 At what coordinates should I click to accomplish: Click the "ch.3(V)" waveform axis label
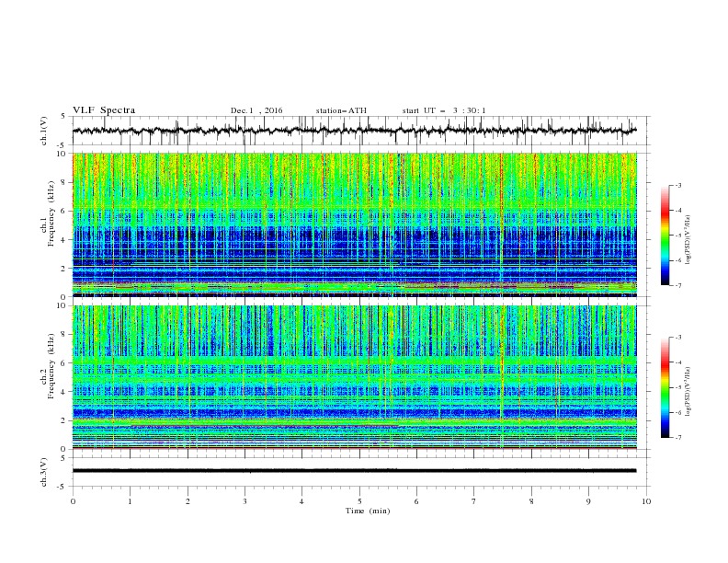pos(44,472)
